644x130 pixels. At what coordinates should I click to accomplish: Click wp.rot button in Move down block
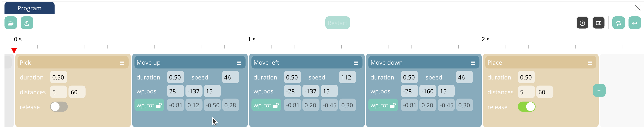pos(383,105)
